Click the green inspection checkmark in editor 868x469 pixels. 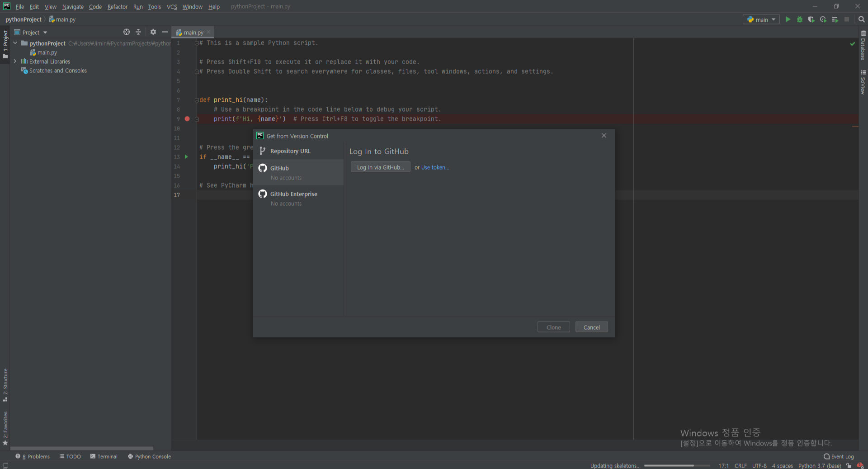pyautogui.click(x=853, y=44)
